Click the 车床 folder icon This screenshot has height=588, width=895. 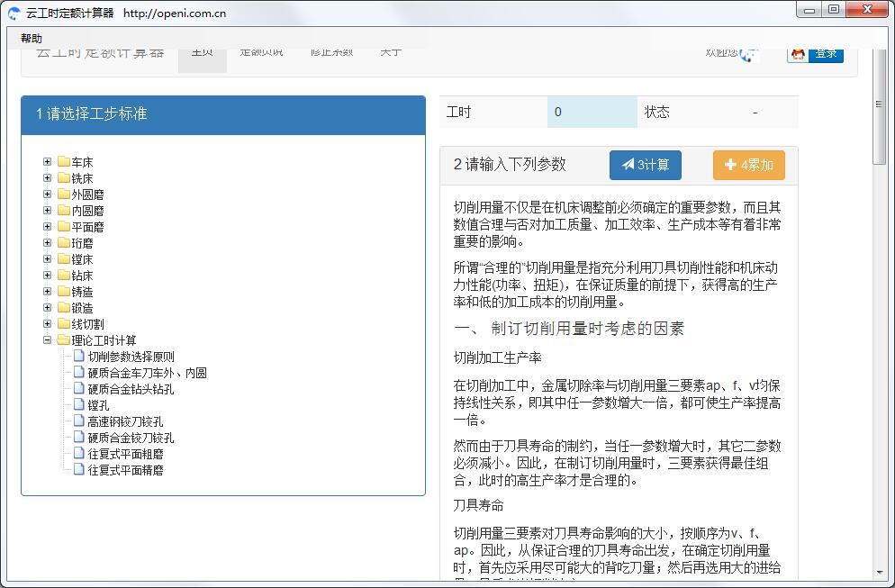point(64,162)
